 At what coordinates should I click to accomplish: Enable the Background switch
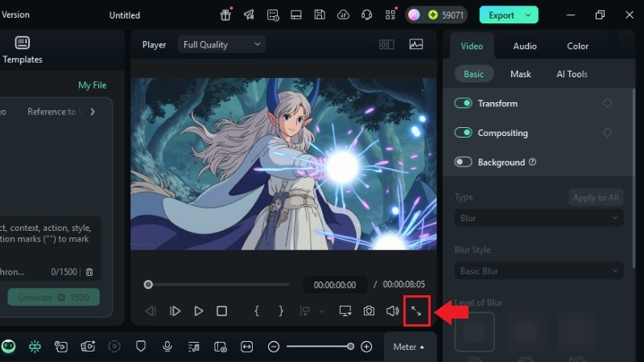pyautogui.click(x=463, y=162)
